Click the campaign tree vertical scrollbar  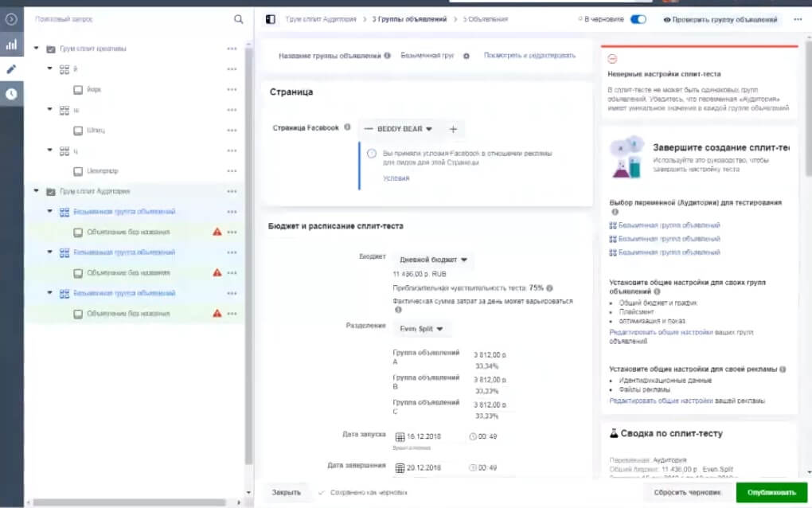[x=248, y=254]
